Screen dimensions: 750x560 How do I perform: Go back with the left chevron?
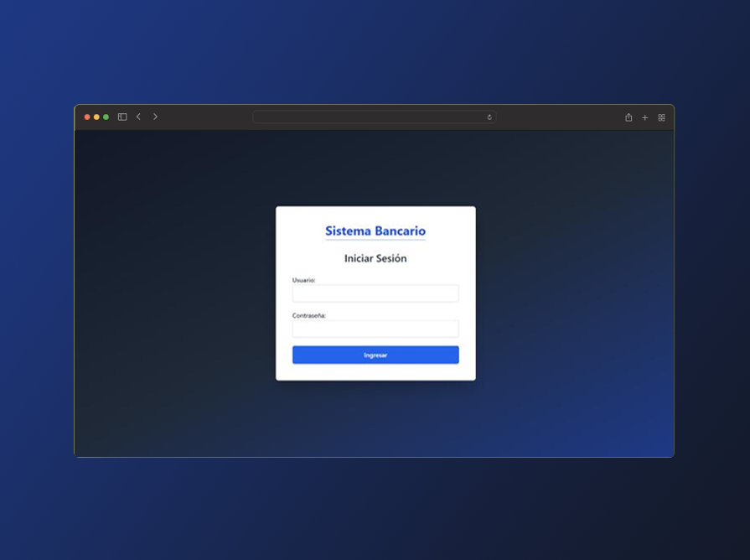coord(138,117)
